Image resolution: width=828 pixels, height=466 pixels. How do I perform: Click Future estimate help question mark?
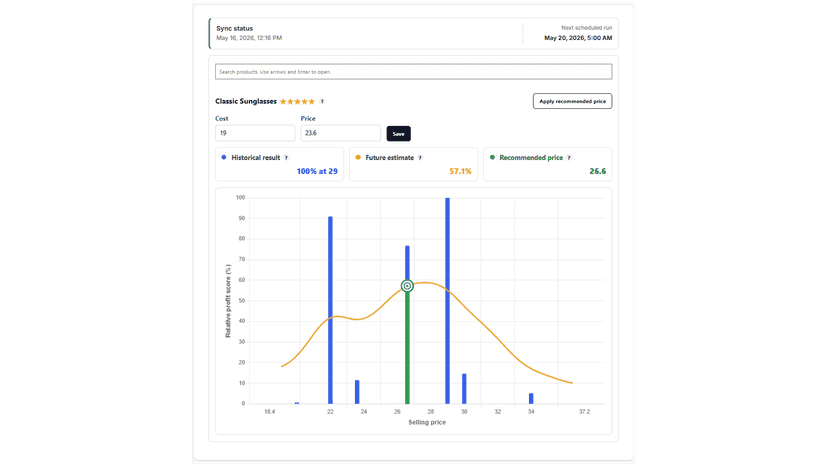point(420,158)
